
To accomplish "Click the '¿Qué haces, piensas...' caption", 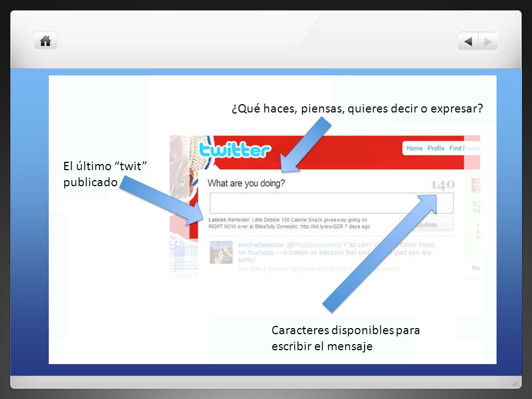I will tap(357, 108).
